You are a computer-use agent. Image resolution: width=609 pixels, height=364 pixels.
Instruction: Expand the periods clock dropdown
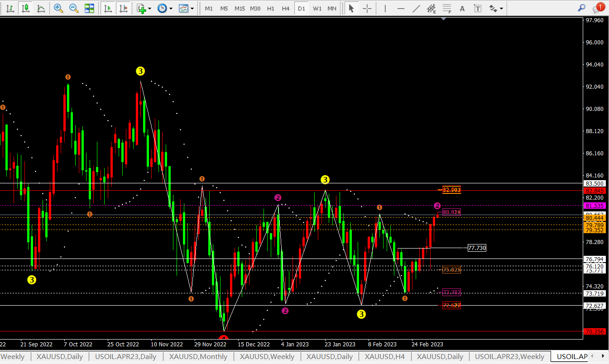[165, 8]
